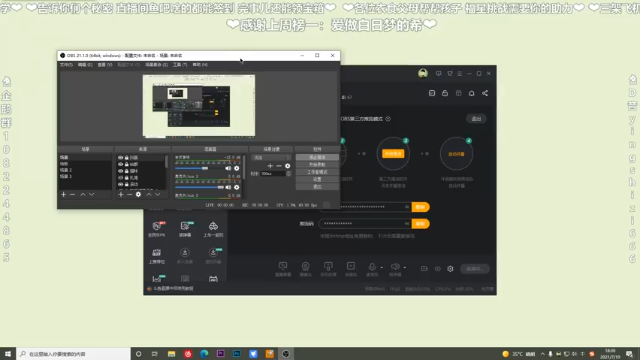Viewport: 640px width, 360px height.
Task: Click the OBS preview thumbnail
Action: (x=199, y=106)
